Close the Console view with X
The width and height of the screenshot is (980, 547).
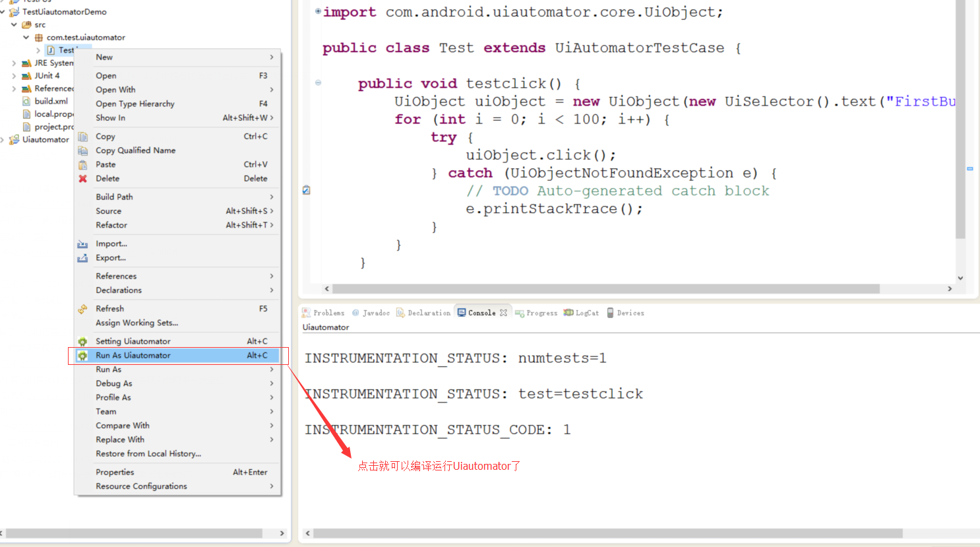(x=504, y=313)
